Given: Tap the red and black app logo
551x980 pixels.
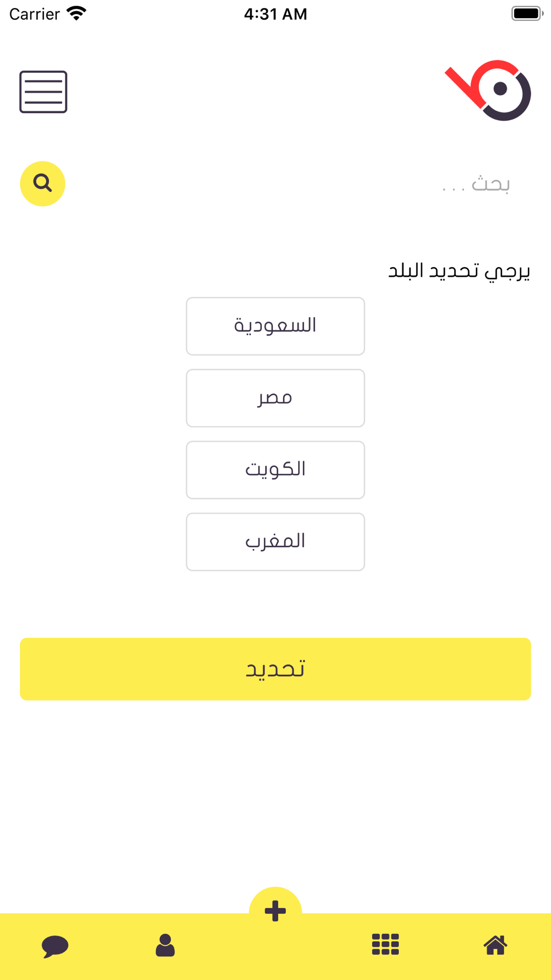Looking at the screenshot, I should pos(488,90).
